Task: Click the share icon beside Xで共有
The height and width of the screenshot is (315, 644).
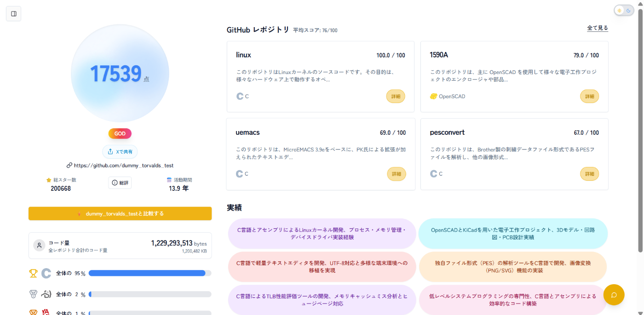Action: pos(110,152)
